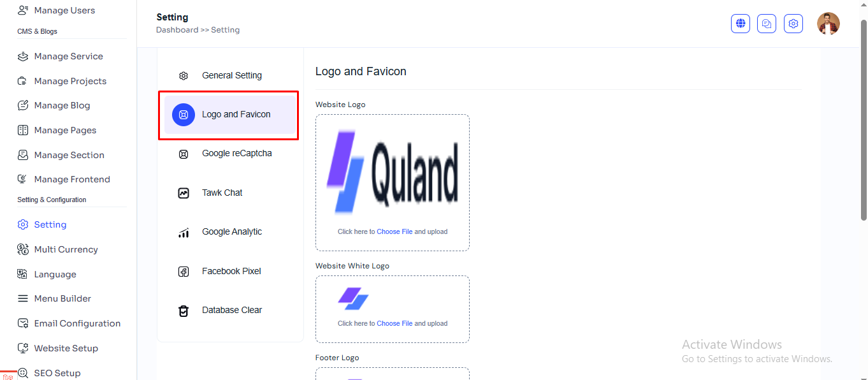Open Email Configuration in sidebar

tap(77, 323)
